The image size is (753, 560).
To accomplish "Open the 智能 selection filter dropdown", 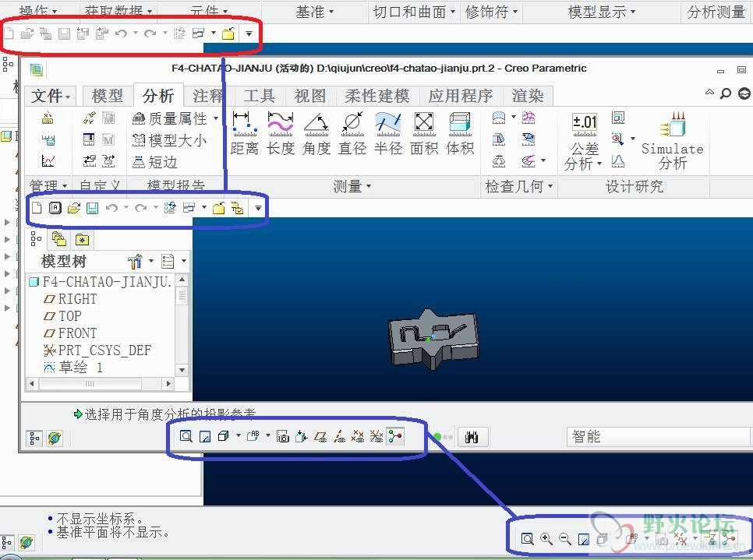I will point(659,437).
